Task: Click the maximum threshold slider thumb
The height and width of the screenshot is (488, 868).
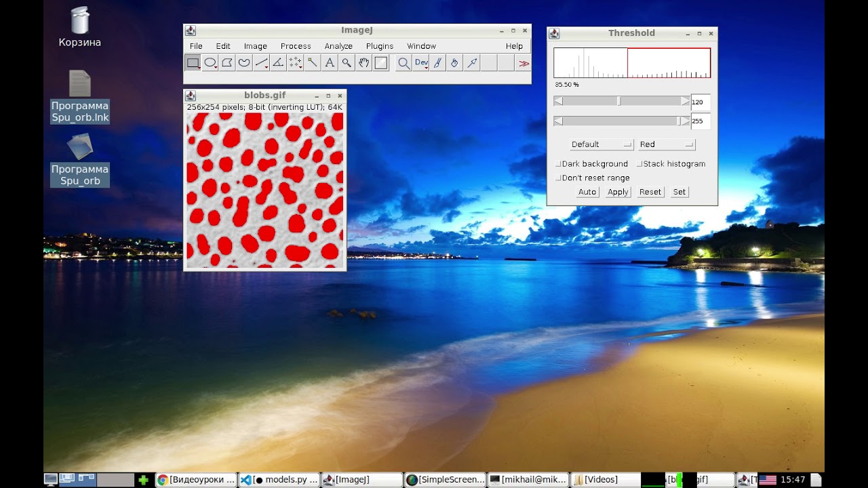Action: coord(678,121)
